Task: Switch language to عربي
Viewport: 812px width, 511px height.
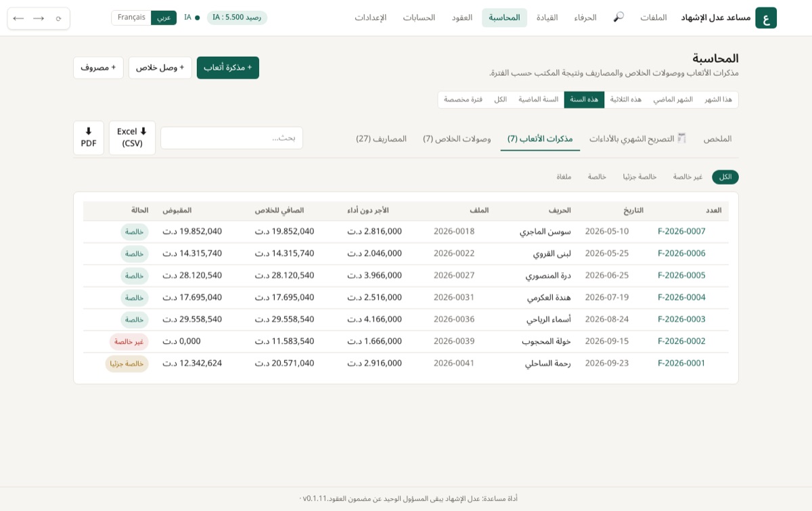Action: (164, 18)
